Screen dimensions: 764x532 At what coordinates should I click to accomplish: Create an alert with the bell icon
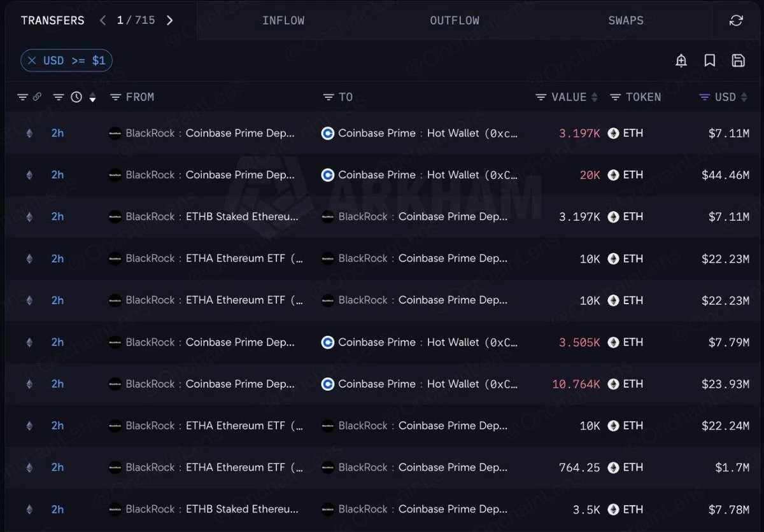coord(681,60)
